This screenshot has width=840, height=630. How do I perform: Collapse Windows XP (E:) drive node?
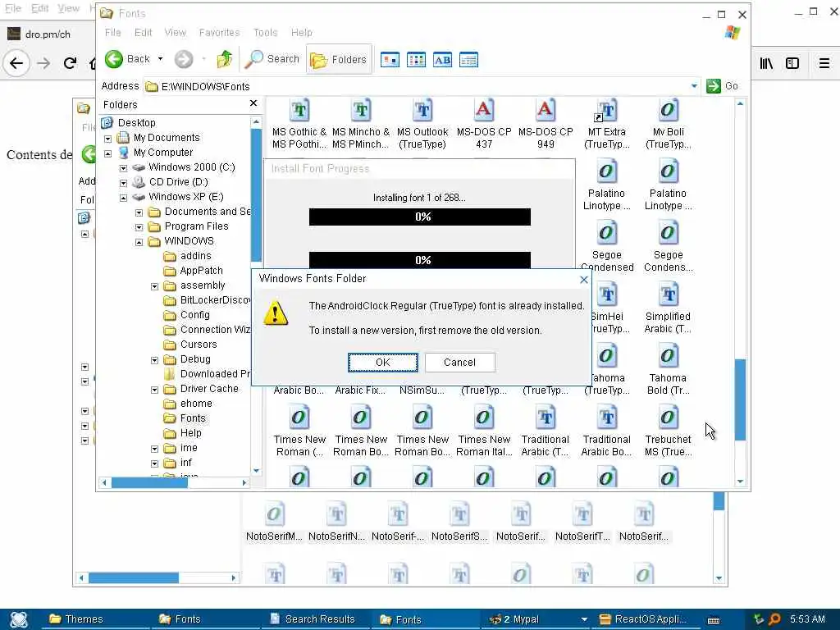[x=123, y=198]
